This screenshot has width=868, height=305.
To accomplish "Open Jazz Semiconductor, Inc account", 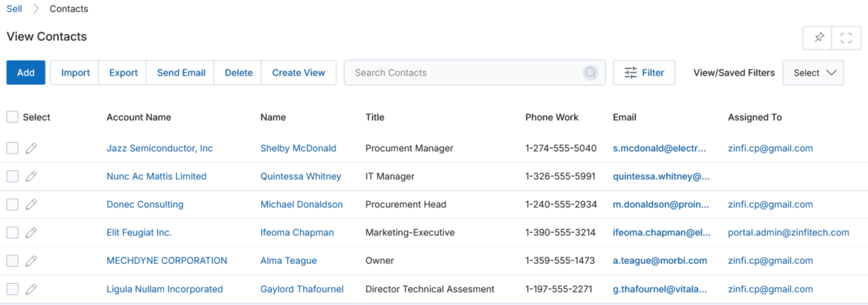I will (160, 149).
